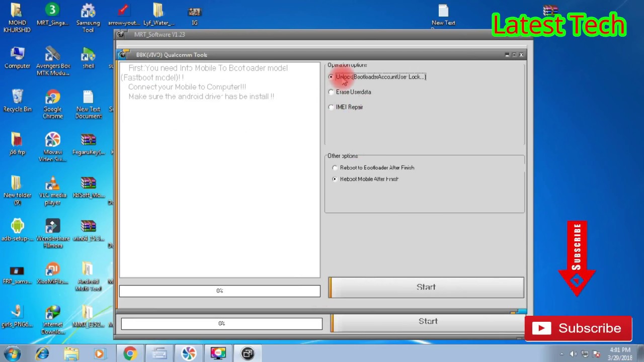Open the shell desktop icon

click(x=89, y=58)
